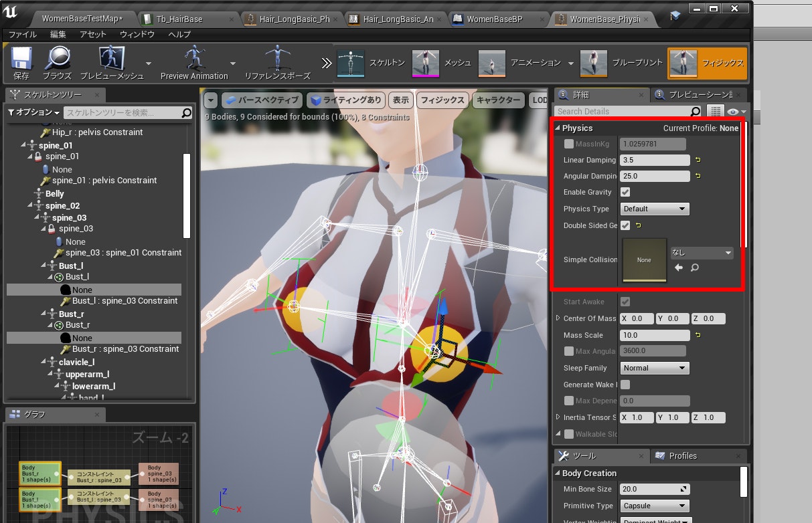Toggle Double Sided Geometry checkbox

tap(625, 225)
